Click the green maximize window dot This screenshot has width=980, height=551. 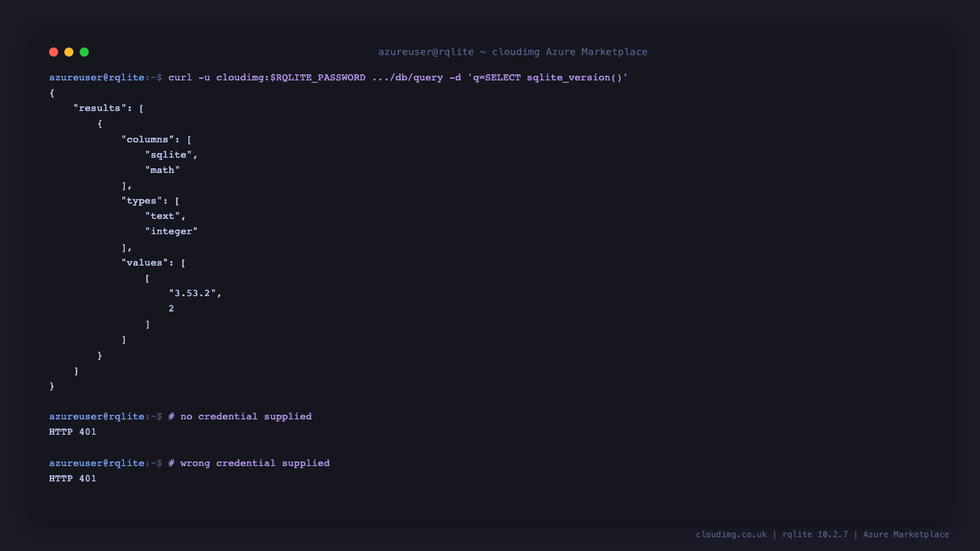(x=84, y=52)
